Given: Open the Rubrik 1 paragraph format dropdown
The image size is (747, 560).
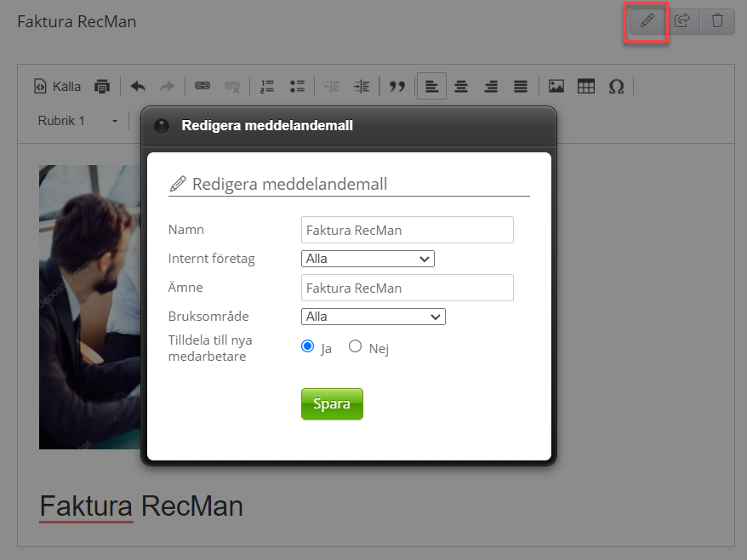Looking at the screenshot, I should (78, 121).
